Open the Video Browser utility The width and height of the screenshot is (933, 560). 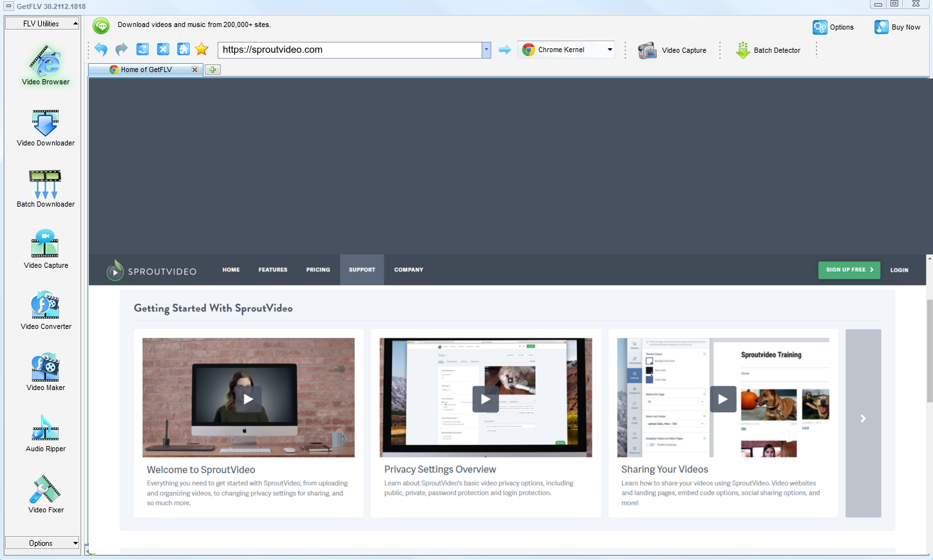tap(46, 64)
